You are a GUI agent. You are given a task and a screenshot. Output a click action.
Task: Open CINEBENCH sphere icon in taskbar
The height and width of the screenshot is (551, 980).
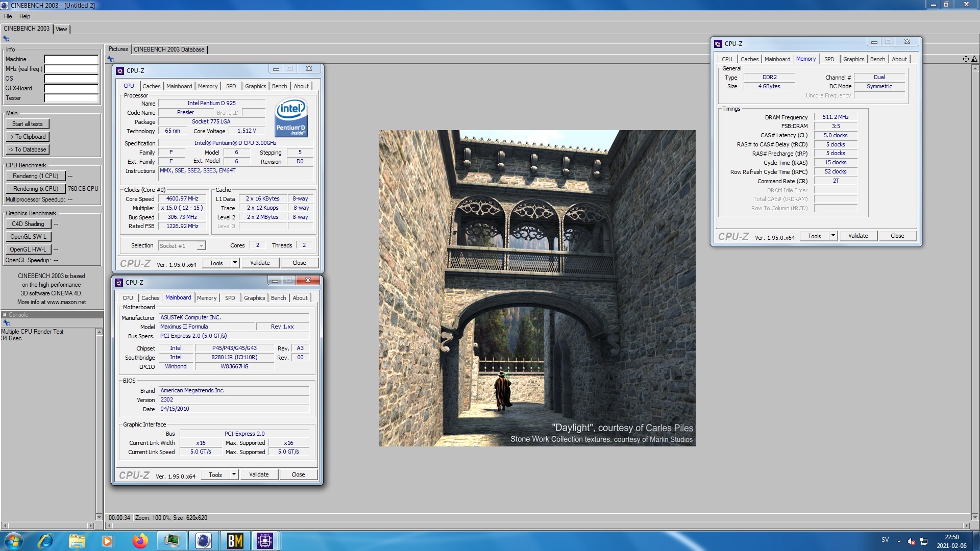(x=204, y=541)
